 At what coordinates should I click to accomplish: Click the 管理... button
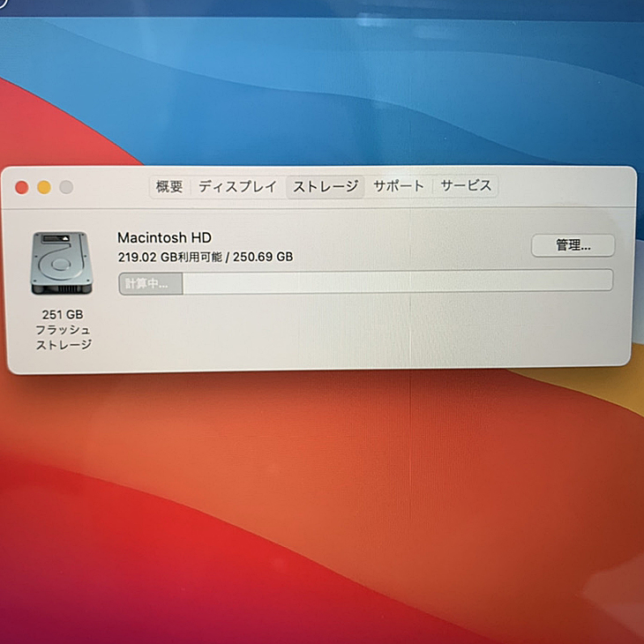tap(573, 245)
